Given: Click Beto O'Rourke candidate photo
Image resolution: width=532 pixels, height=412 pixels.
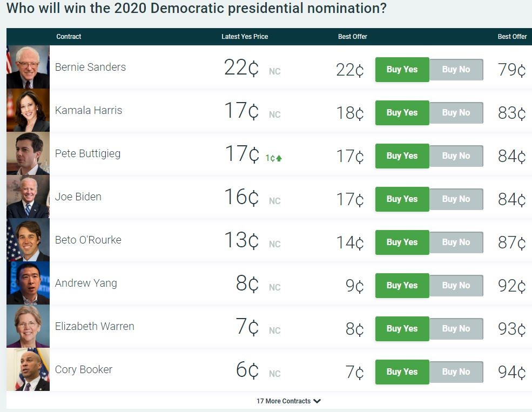Looking at the screenshot, I should [28, 240].
